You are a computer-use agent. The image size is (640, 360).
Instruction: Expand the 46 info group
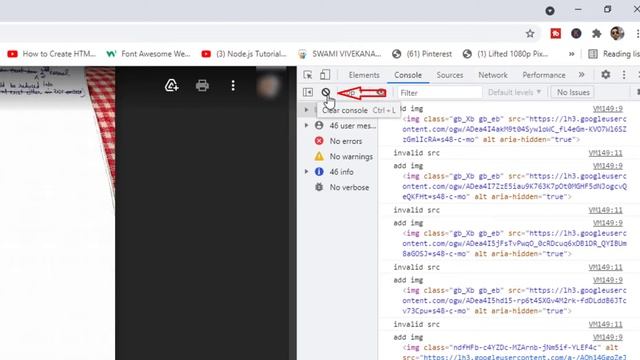pyautogui.click(x=306, y=172)
